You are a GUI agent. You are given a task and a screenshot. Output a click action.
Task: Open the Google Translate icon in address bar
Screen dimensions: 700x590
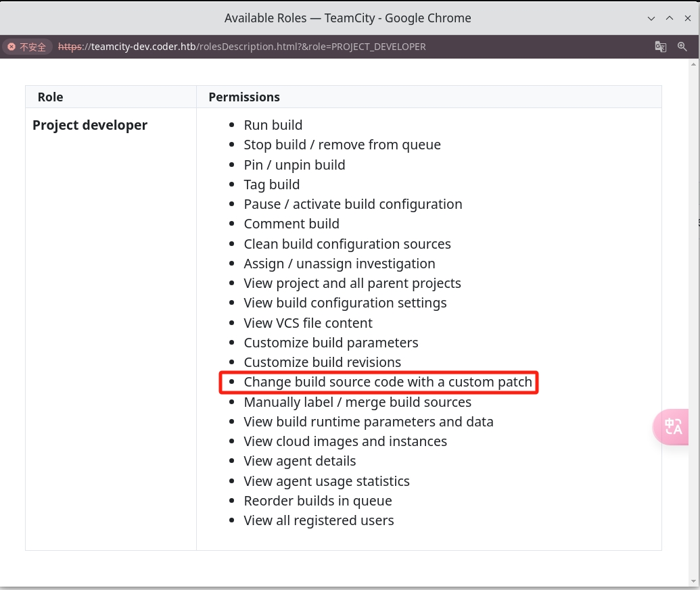[x=660, y=47]
